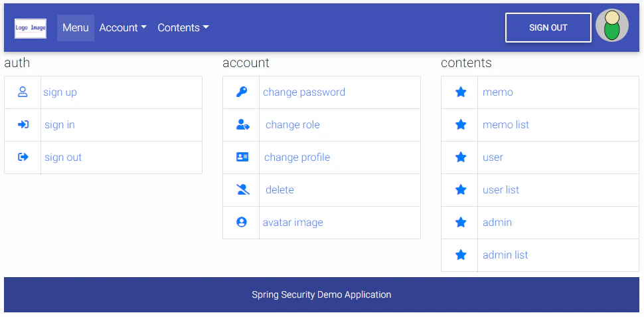Screen dimensions: 644x317
Task: Open the memo link
Action: point(498,92)
